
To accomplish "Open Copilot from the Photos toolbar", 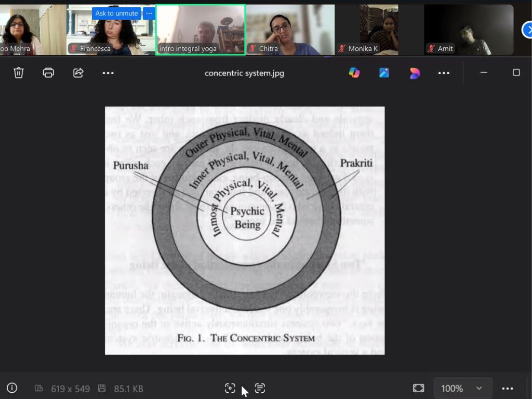I will point(354,73).
